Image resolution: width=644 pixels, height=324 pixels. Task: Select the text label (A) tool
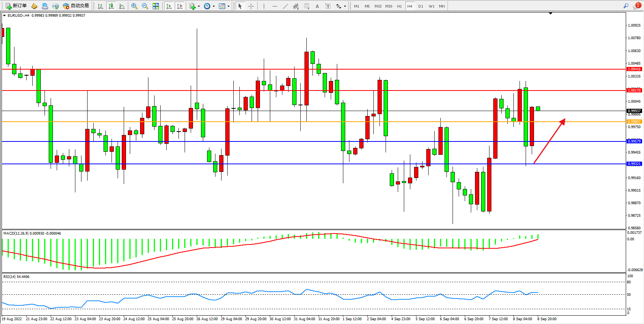click(x=317, y=6)
